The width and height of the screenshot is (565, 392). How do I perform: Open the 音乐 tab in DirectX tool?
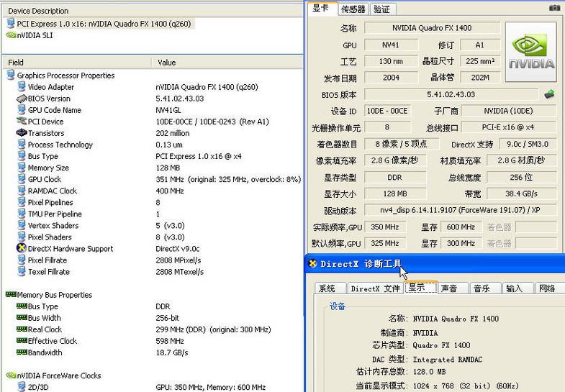(x=485, y=288)
